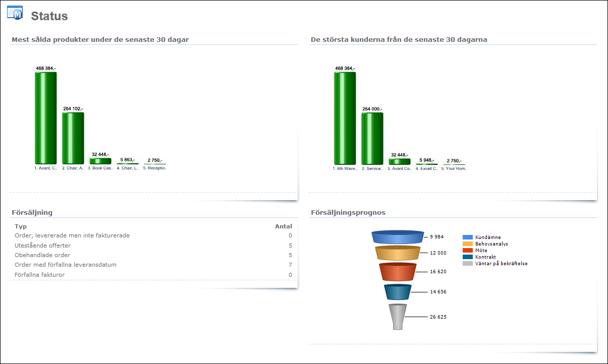Image resolution: width=608 pixels, height=364 pixels.
Task: Click the blue funnel segment labeled 9 984
Action: [x=397, y=237]
